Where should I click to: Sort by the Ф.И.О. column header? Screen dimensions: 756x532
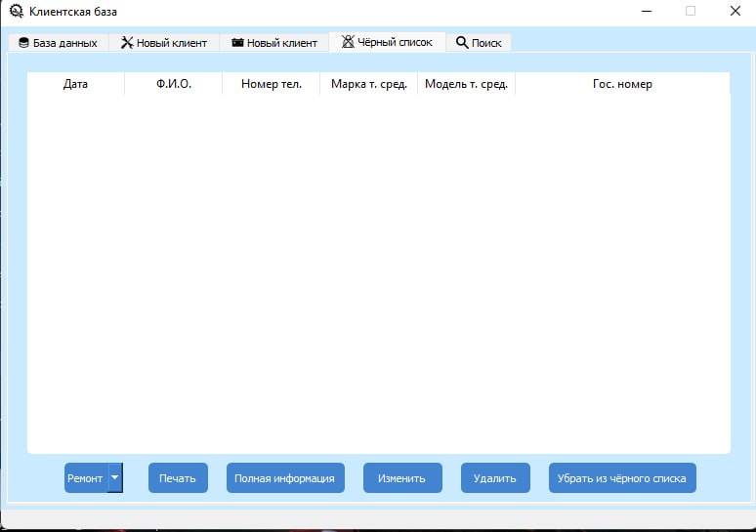174,84
